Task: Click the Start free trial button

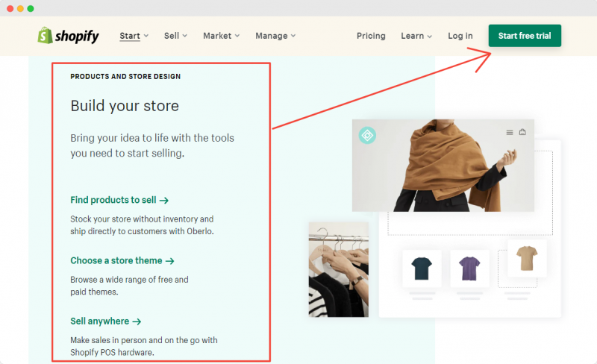Action: click(x=525, y=36)
